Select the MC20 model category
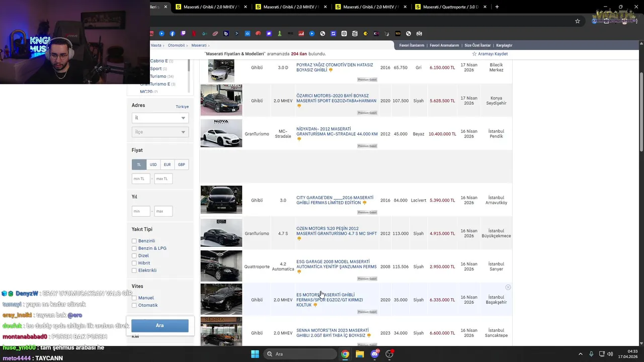The image size is (644, 362). (x=146, y=92)
